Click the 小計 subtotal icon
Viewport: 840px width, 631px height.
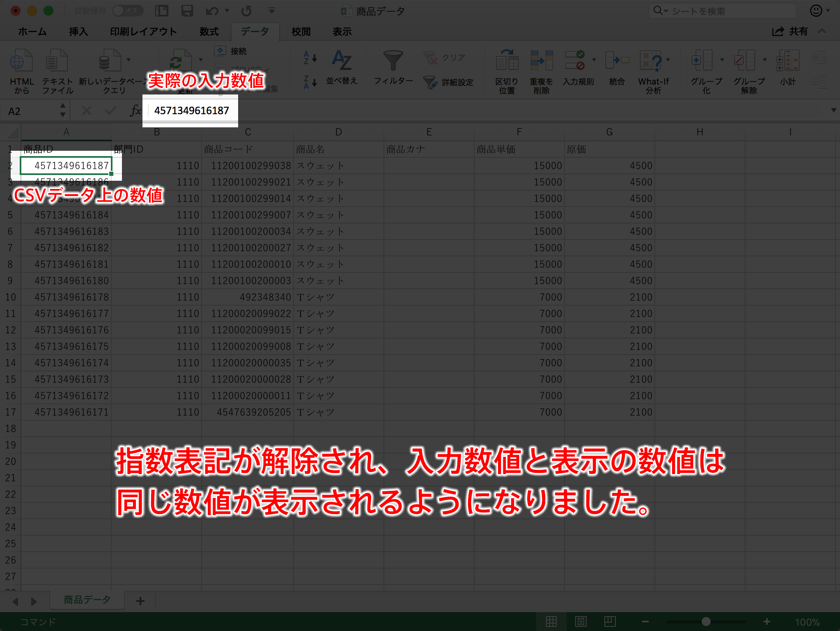787,60
